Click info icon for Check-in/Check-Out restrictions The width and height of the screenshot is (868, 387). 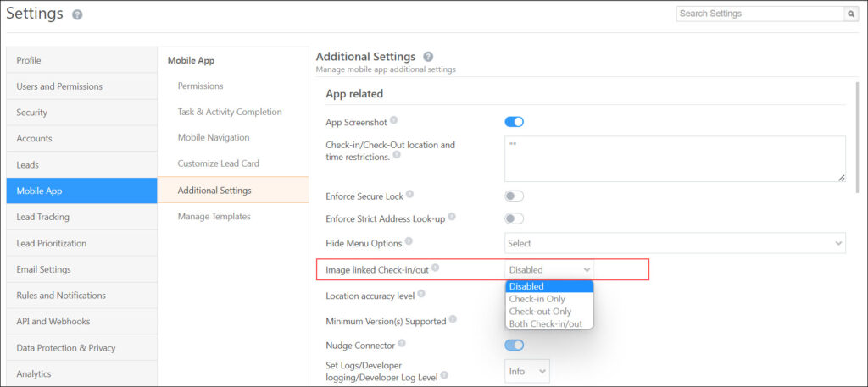pyautogui.click(x=397, y=155)
